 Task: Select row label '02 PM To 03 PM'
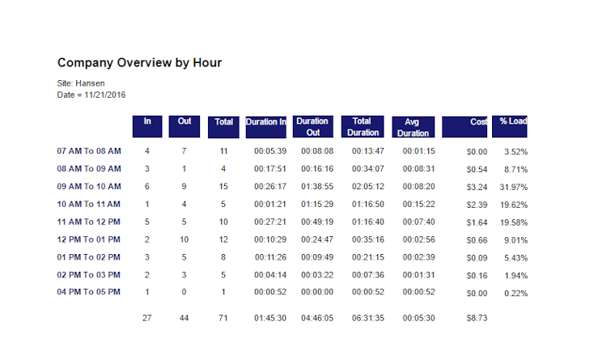[89, 275]
